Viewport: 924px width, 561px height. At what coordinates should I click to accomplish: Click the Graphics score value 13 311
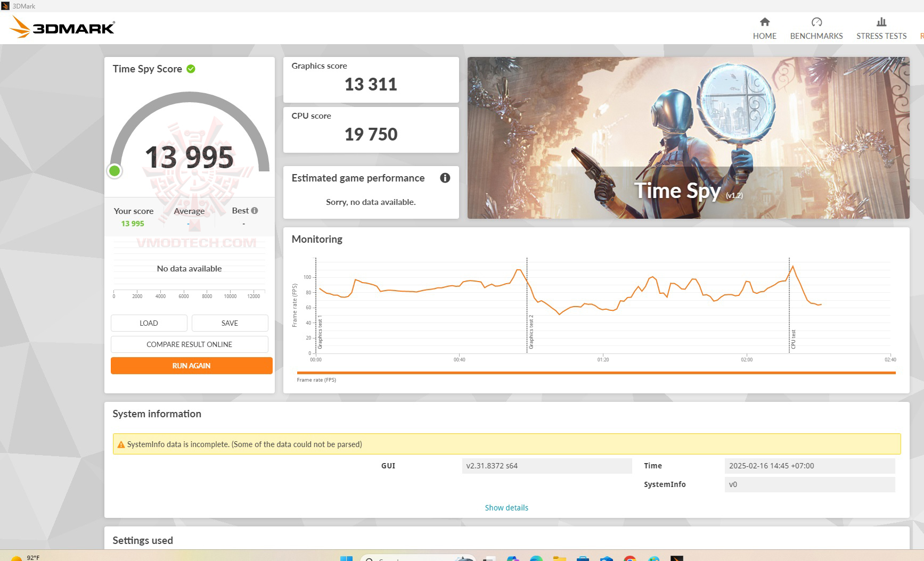(371, 84)
